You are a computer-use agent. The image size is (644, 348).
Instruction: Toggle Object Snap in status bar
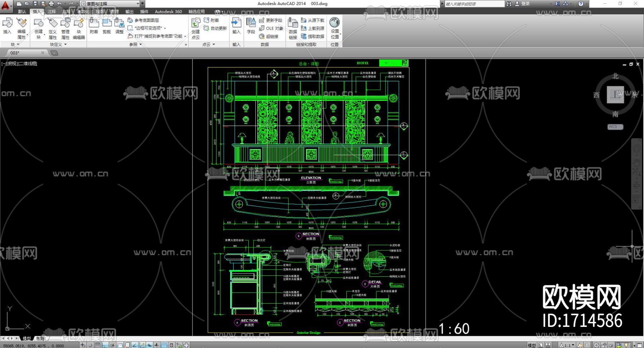120,345
